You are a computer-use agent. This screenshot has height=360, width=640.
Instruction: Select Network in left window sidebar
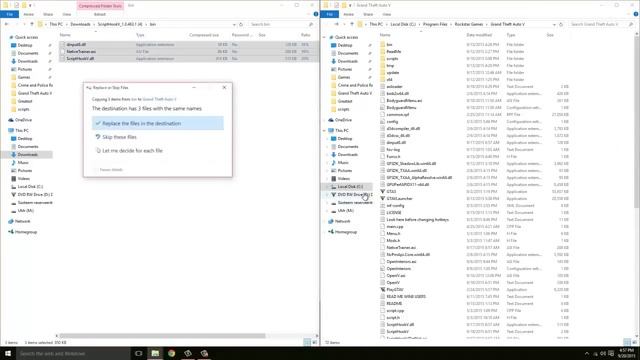pos(22,221)
